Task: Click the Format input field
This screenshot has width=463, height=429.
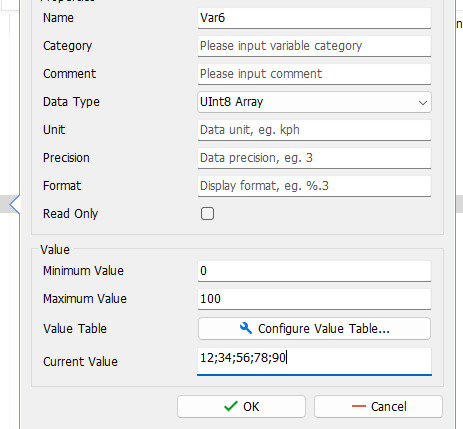Action: point(314,186)
